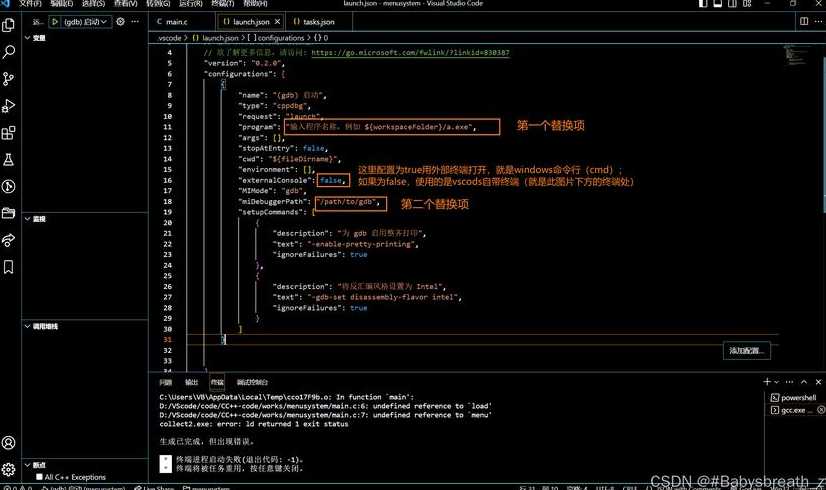Image resolution: width=826 pixels, height=490 pixels.
Task: Toggle primary side bar layout icon
Action: [703, 3]
